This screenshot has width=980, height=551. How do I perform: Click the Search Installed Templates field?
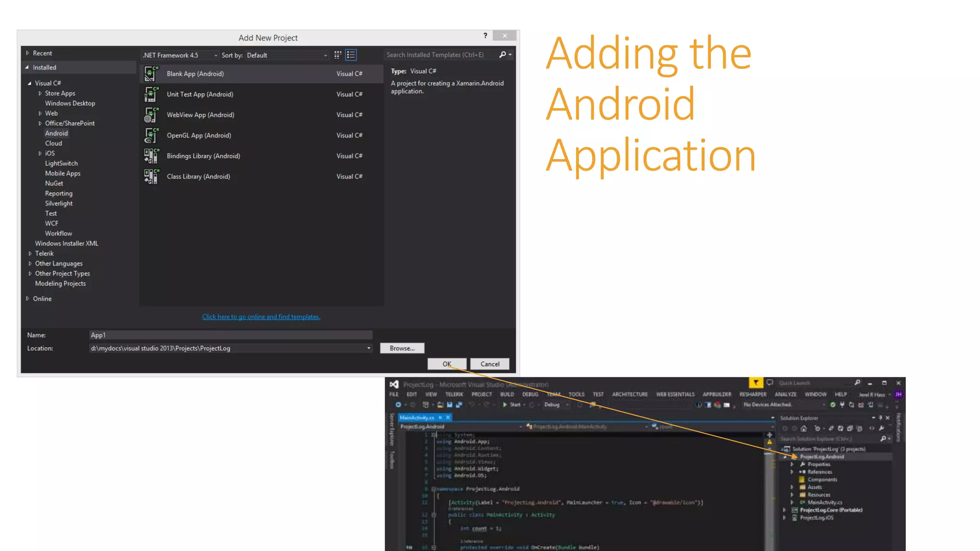point(441,55)
